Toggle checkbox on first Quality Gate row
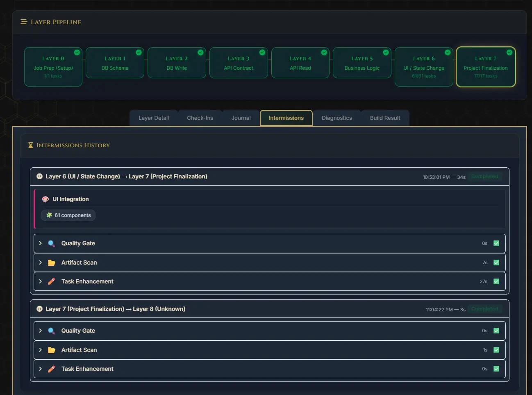Screen dimensions: 532x395 click(x=496, y=243)
